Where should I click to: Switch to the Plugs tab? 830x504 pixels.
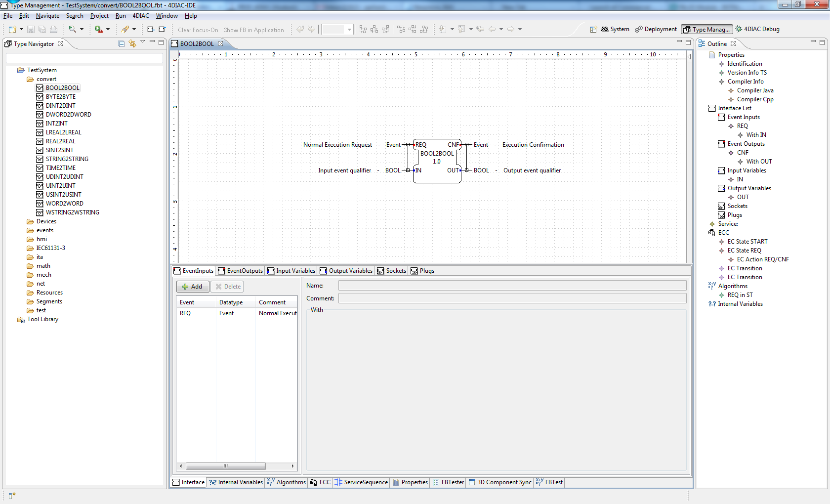423,271
